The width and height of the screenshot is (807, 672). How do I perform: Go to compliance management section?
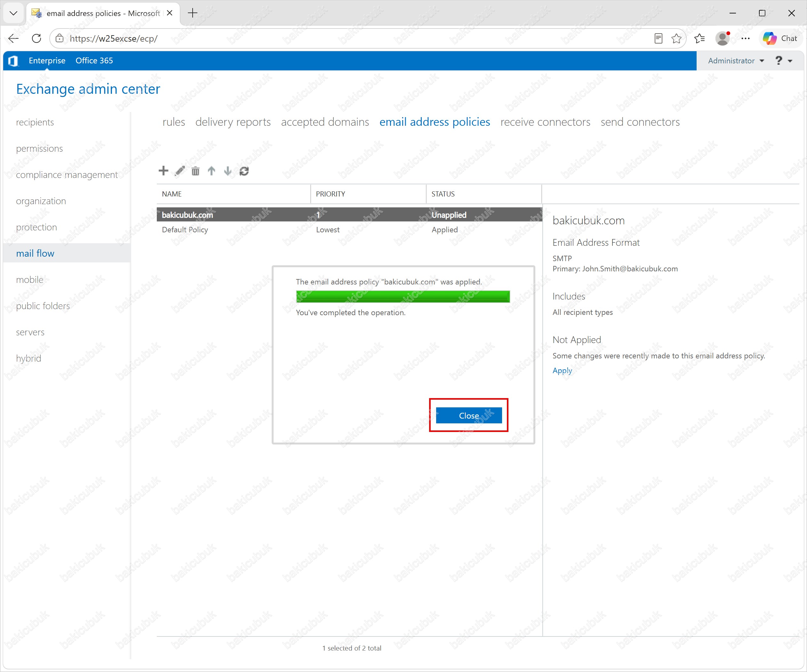[67, 175]
